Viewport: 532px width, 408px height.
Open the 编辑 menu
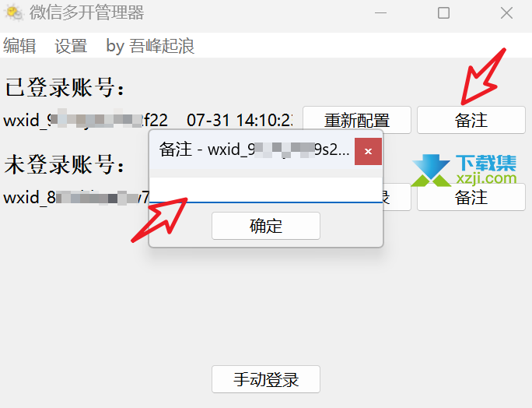(x=19, y=45)
